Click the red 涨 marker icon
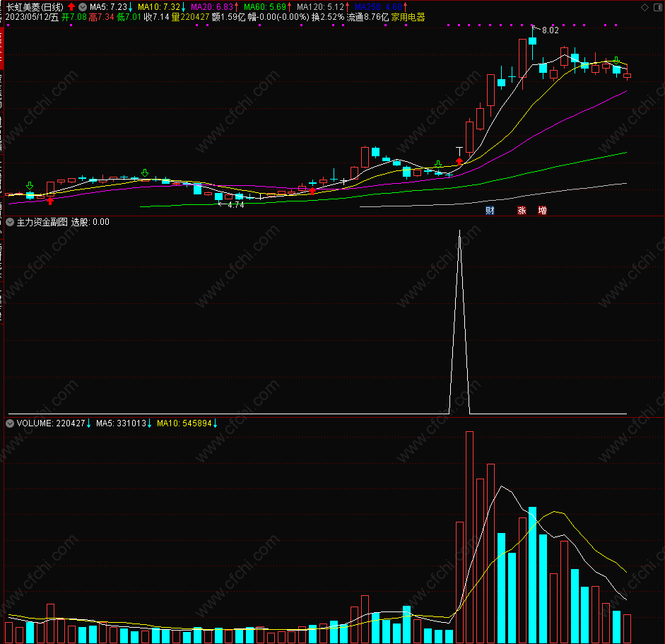 tap(522, 211)
